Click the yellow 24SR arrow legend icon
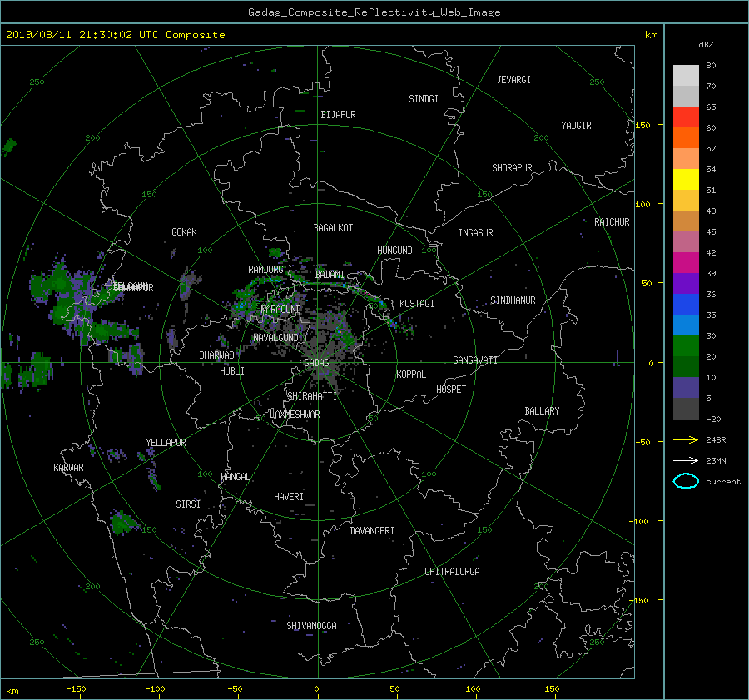749x700 pixels. tap(686, 439)
